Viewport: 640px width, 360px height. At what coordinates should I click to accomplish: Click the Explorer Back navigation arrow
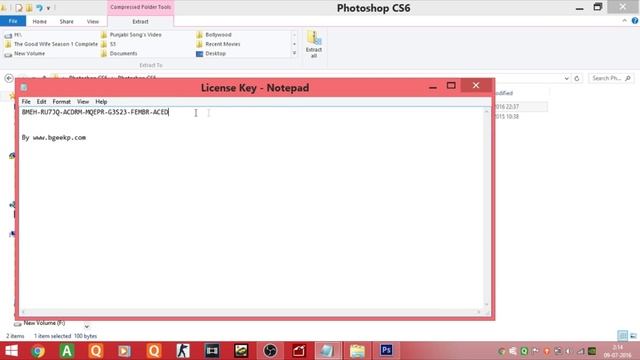point(9,78)
